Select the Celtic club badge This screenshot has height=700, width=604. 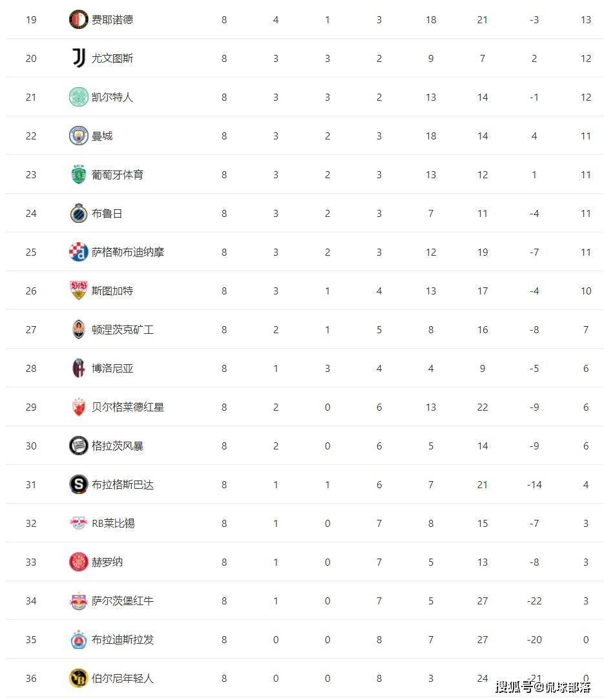coord(79,97)
